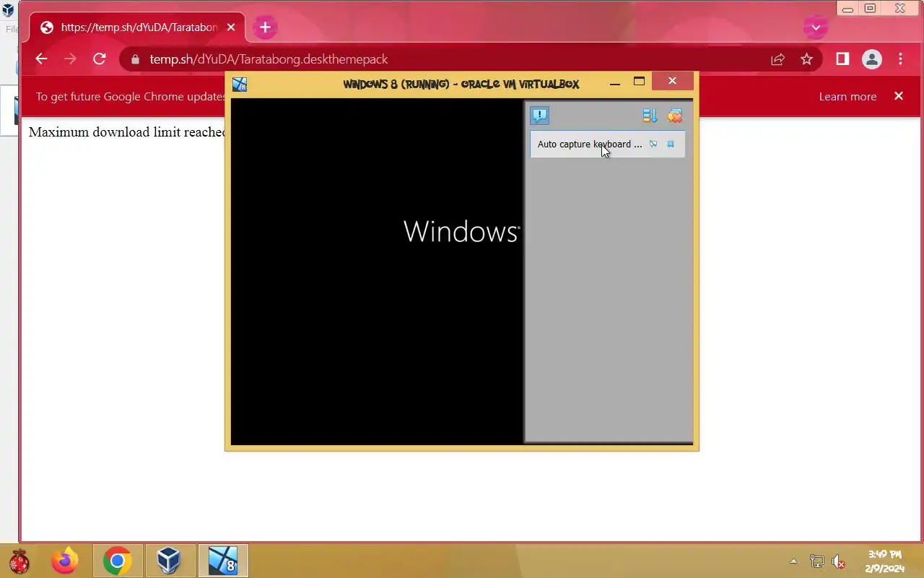Dismiss the Auto capture keyboard notification

671,144
